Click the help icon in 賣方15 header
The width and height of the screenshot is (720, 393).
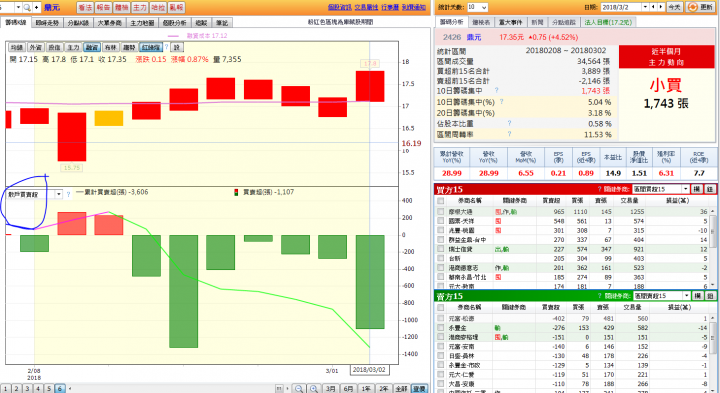(x=599, y=296)
